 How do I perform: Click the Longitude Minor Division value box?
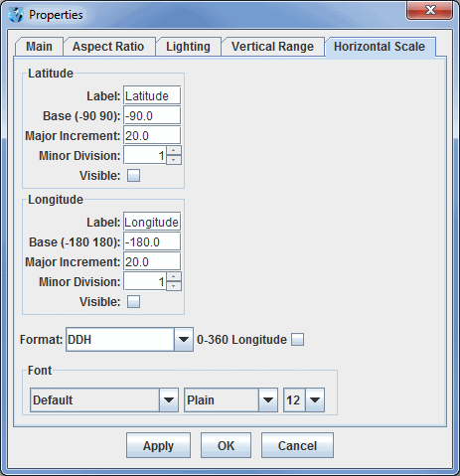coord(145,281)
